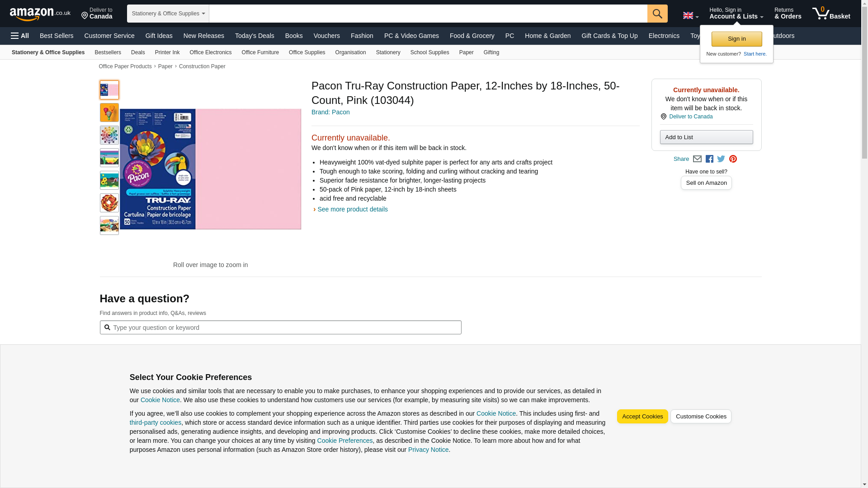Select the second product thumbnail image
This screenshot has height=488, width=868.
click(109, 113)
